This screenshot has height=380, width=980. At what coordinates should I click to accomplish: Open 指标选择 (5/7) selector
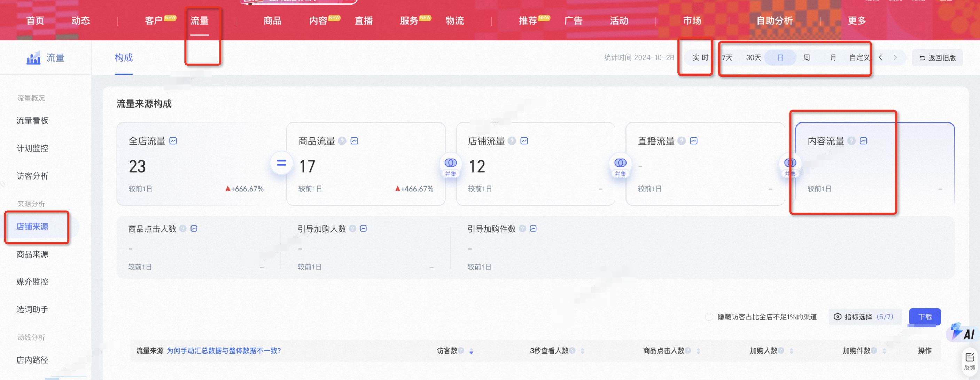tap(865, 317)
